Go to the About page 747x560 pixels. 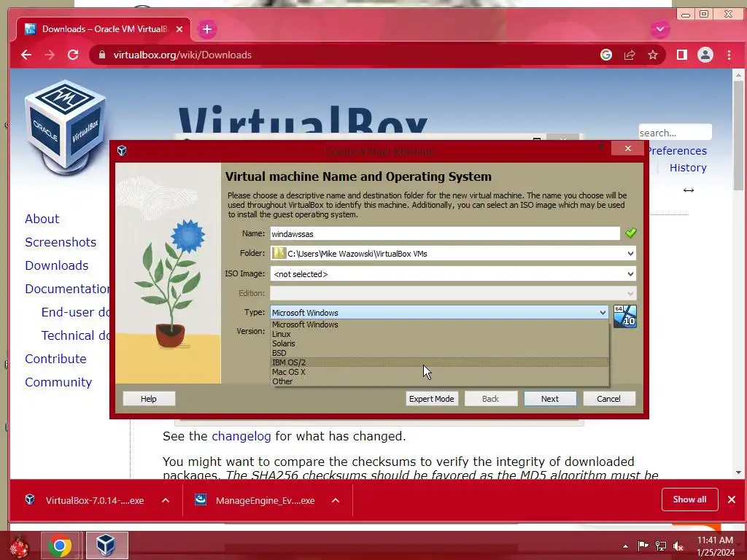pyautogui.click(x=42, y=219)
